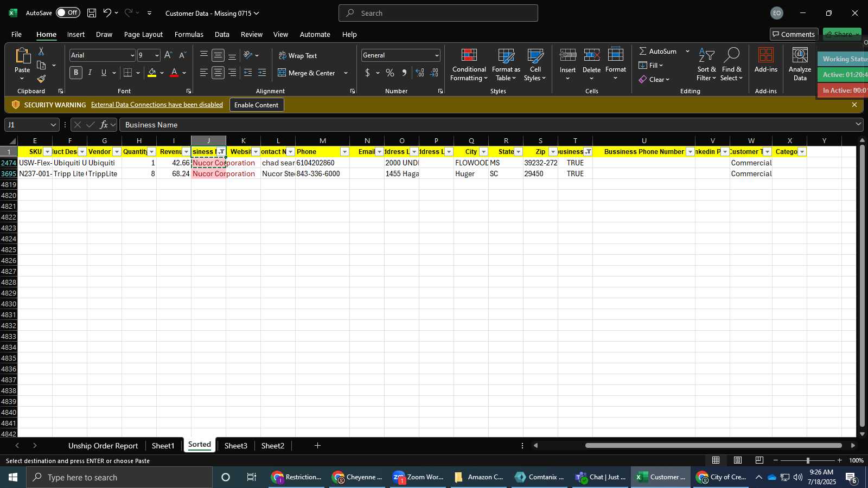Click the Search box in title bar
Image resolution: width=868 pixels, height=488 pixels.
(x=438, y=13)
